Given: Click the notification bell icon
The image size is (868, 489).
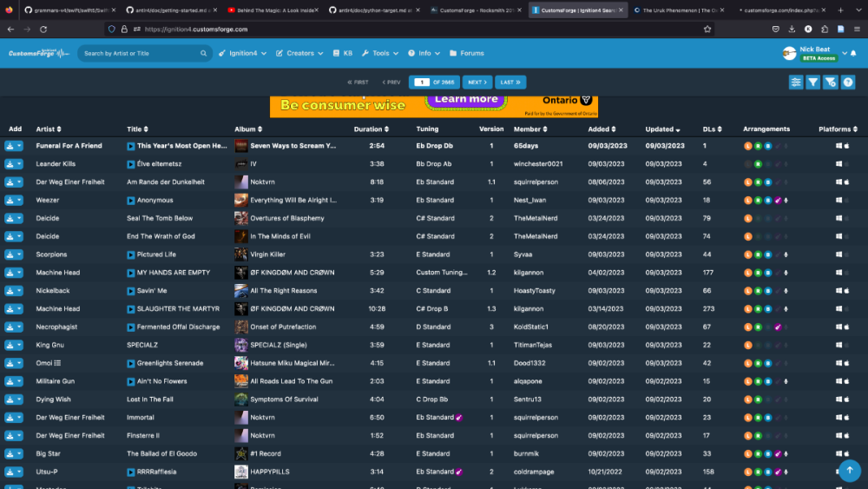Looking at the screenshot, I should (853, 53).
